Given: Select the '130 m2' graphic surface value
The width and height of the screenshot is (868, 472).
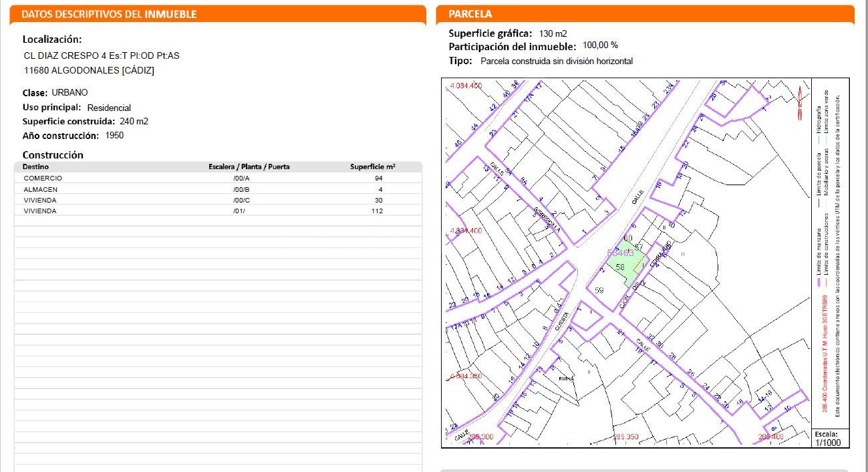Looking at the screenshot, I should pos(553,33).
